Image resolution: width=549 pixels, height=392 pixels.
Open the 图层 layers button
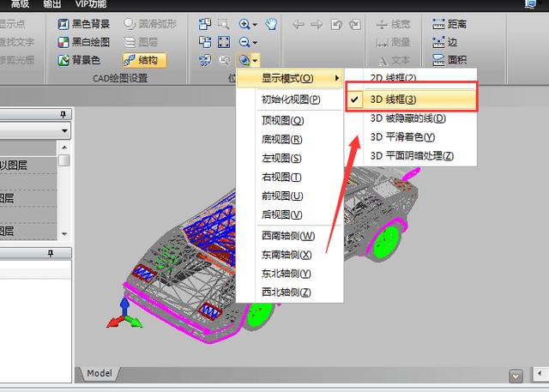pyautogui.click(x=141, y=42)
